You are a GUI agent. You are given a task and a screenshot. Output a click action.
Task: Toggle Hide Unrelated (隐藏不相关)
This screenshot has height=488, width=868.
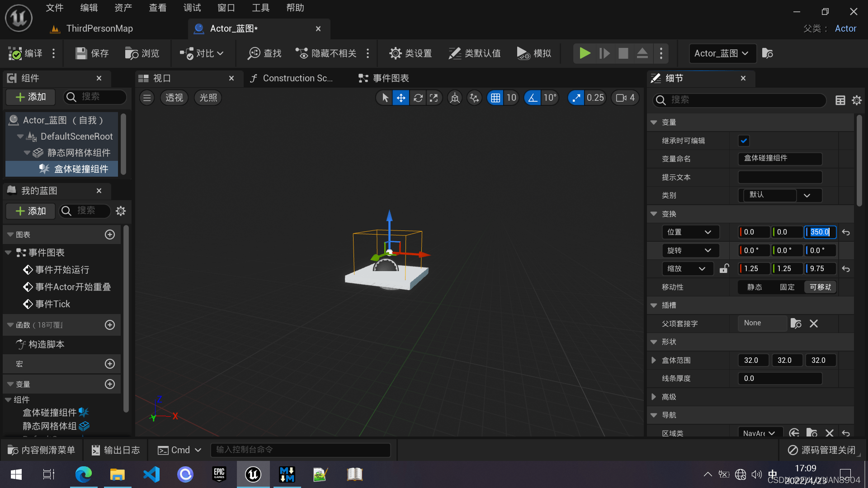pyautogui.click(x=326, y=53)
